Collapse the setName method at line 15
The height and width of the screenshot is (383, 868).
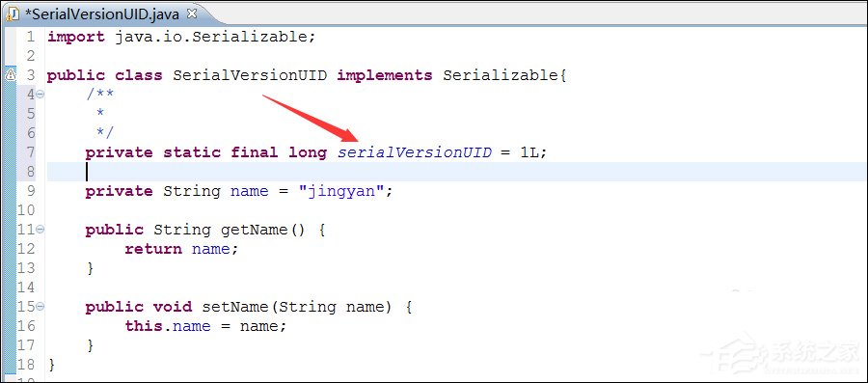click(x=40, y=307)
